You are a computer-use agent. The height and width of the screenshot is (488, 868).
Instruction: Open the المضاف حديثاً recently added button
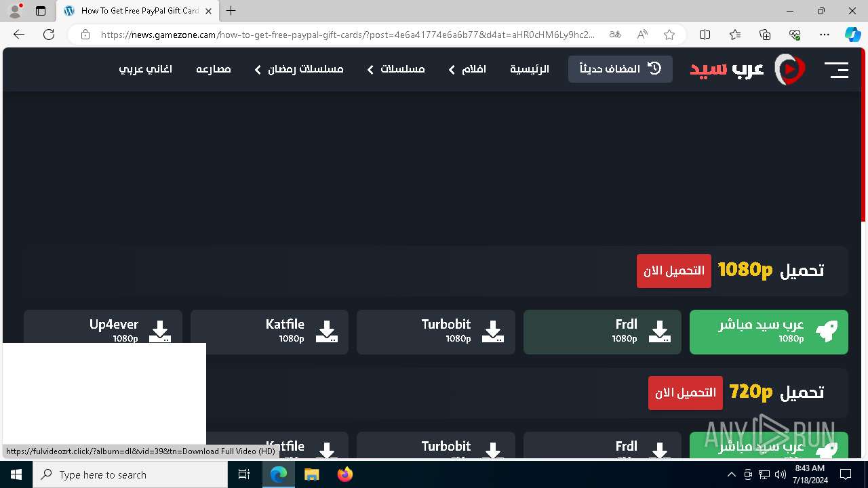tap(620, 69)
